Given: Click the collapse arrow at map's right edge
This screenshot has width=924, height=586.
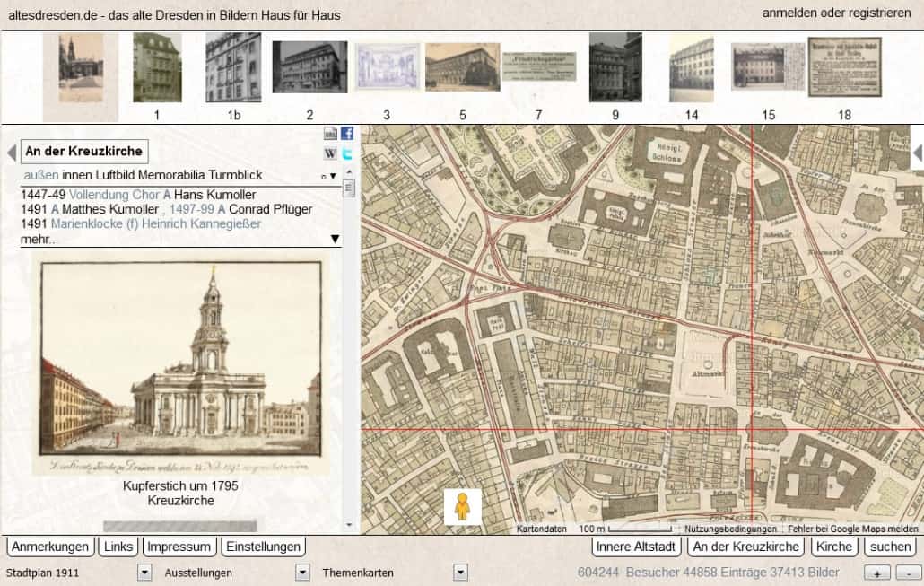Looking at the screenshot, I should click(918, 153).
